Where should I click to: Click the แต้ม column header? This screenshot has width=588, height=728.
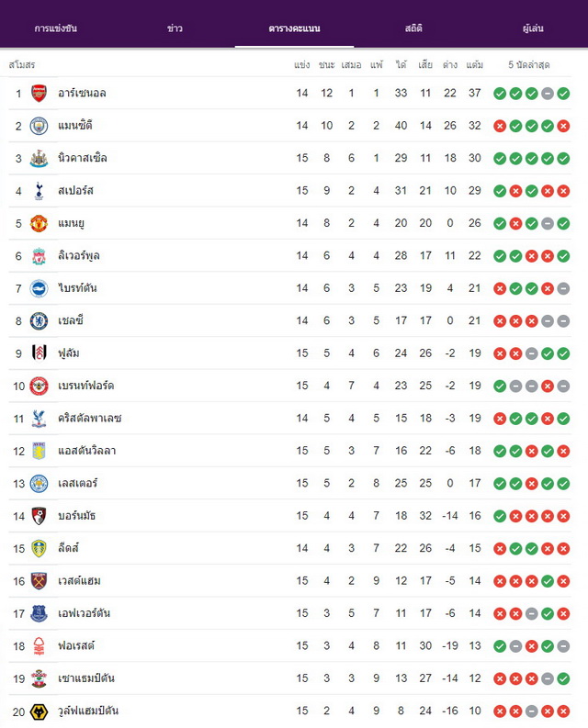pyautogui.click(x=475, y=64)
